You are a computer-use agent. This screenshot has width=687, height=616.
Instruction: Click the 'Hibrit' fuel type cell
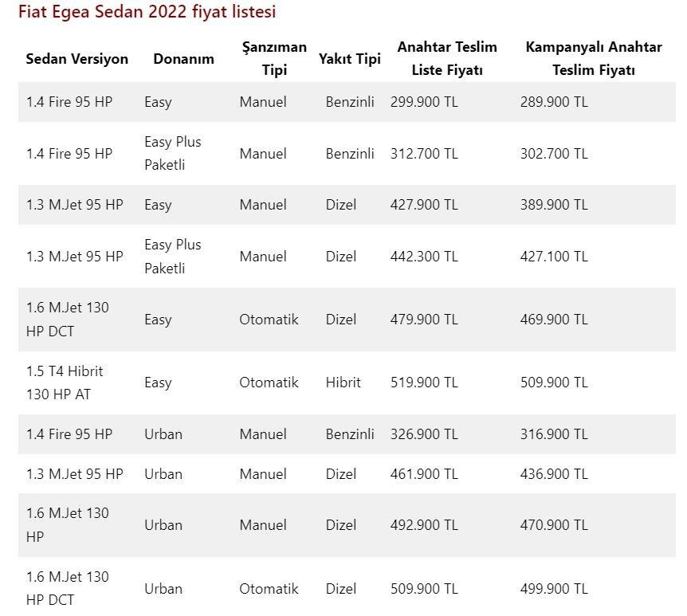tap(343, 383)
